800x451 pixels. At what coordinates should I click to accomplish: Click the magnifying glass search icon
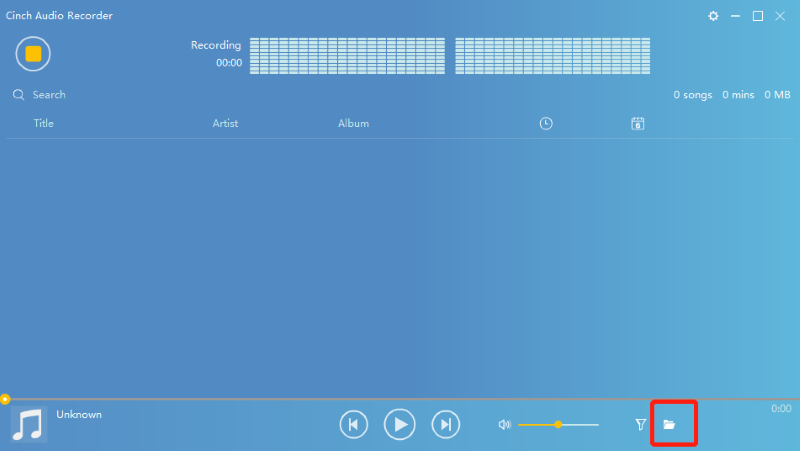coord(18,95)
